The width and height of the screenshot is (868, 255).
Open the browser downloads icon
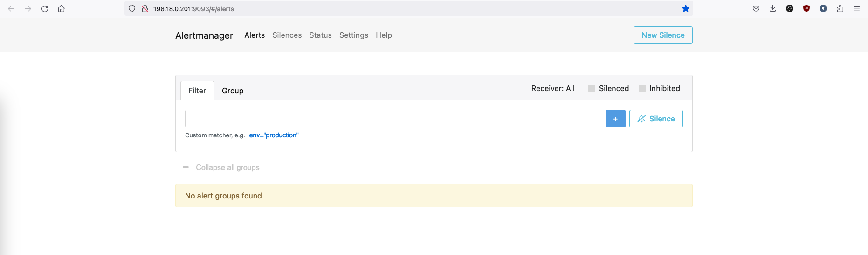click(772, 8)
